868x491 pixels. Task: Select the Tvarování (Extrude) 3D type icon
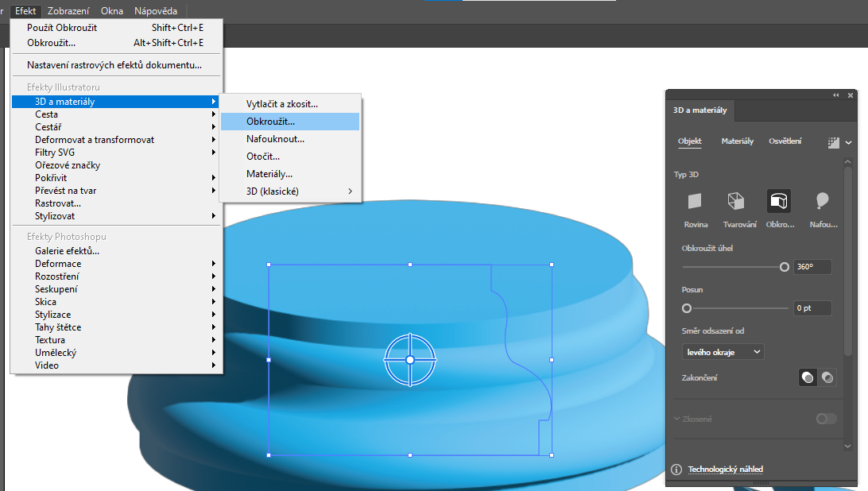click(x=736, y=202)
